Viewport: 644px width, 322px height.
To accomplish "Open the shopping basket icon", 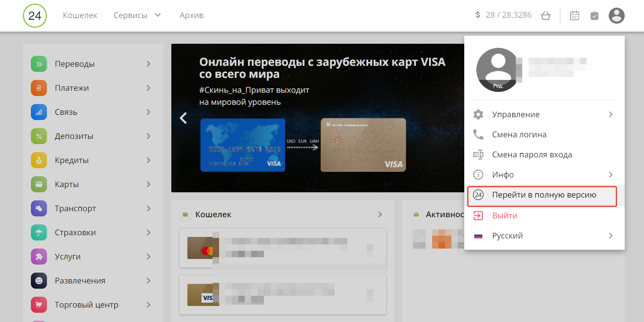I will [545, 16].
